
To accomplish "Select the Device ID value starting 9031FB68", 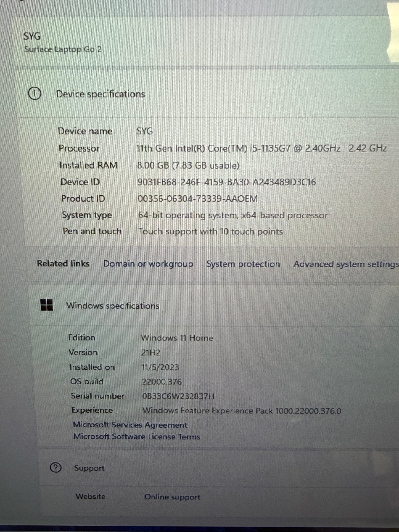I will pyautogui.click(x=226, y=182).
